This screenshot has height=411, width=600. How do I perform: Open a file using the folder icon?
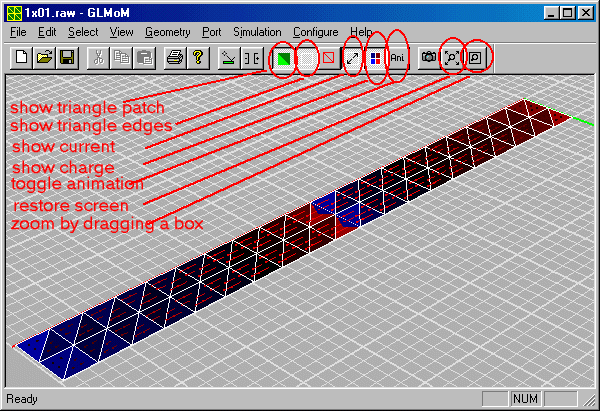(45, 58)
